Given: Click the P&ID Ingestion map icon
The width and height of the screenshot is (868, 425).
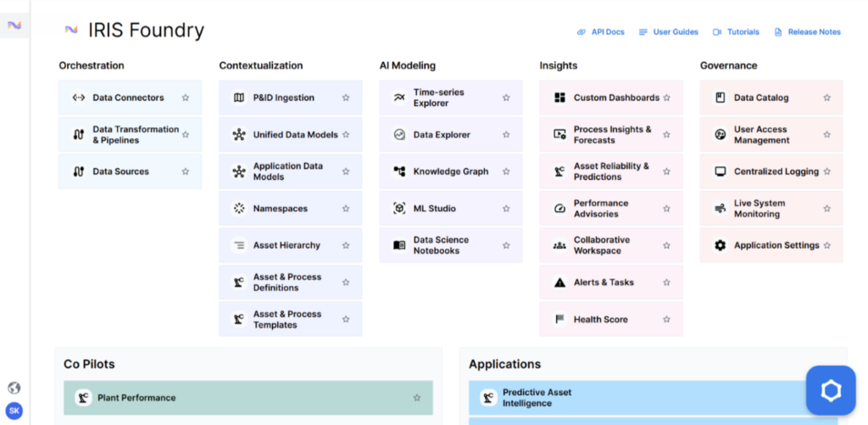Looking at the screenshot, I should coord(239,98).
